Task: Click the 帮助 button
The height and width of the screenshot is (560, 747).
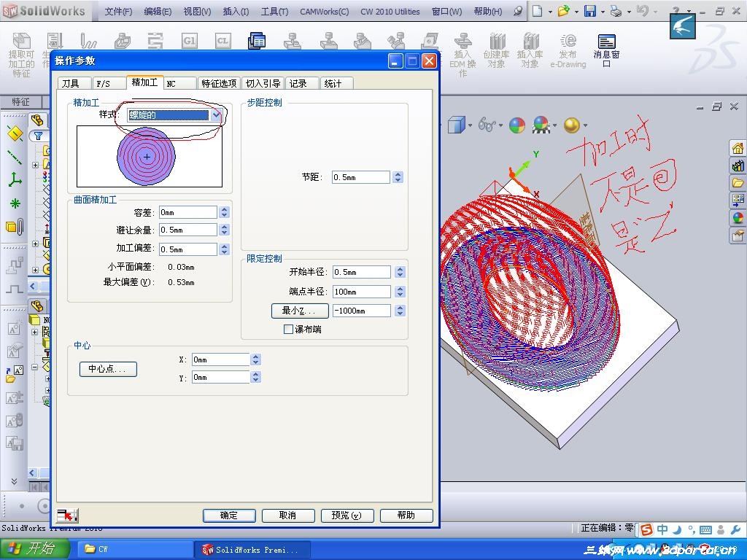Action: 406,516
